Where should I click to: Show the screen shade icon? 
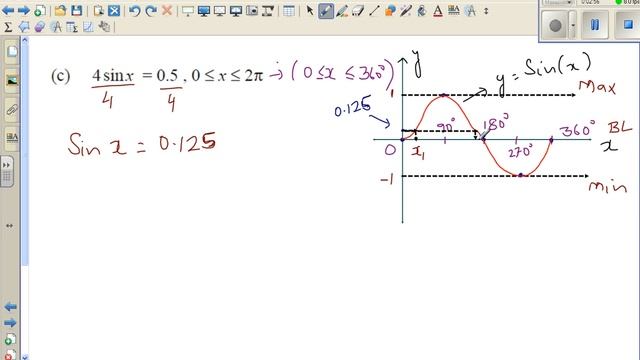pos(188,11)
